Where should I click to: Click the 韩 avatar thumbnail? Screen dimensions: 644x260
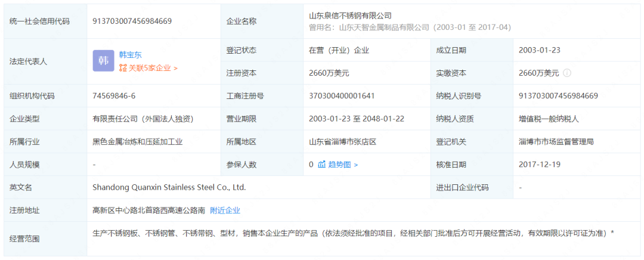(x=104, y=61)
